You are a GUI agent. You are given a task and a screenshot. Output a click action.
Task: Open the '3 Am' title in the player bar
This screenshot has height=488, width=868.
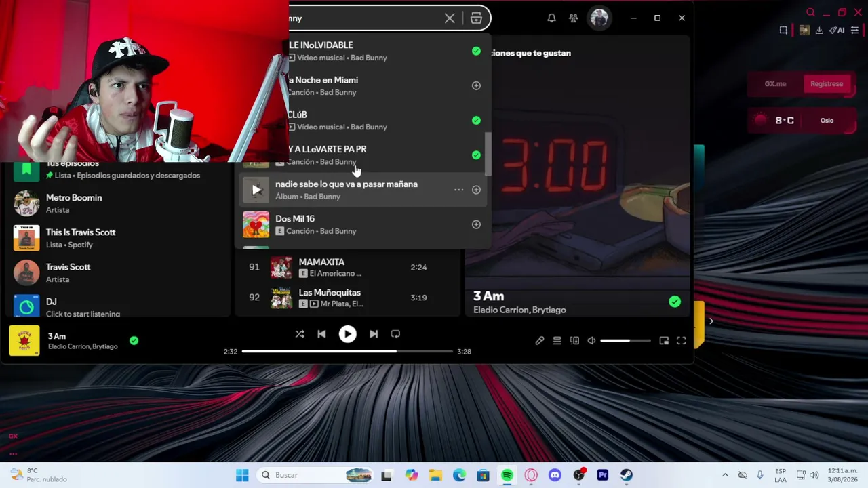57,336
